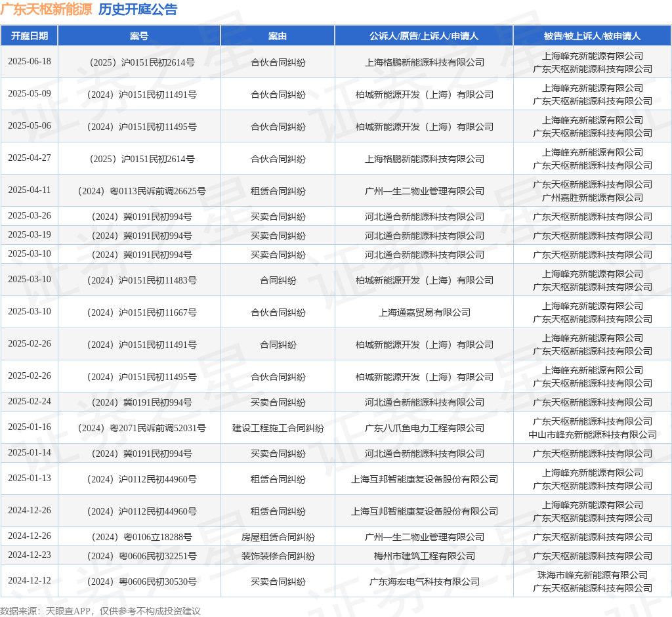Select the date 2025-05-09
The height and width of the screenshot is (617, 672).
pos(29,93)
